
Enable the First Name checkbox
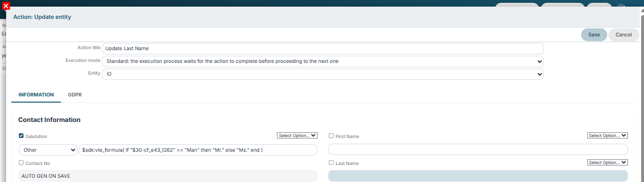331,136
